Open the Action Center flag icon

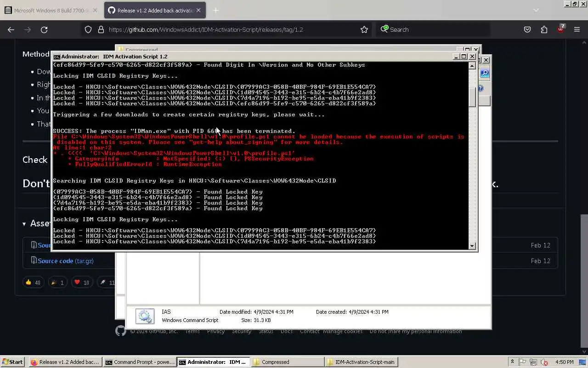click(523, 362)
